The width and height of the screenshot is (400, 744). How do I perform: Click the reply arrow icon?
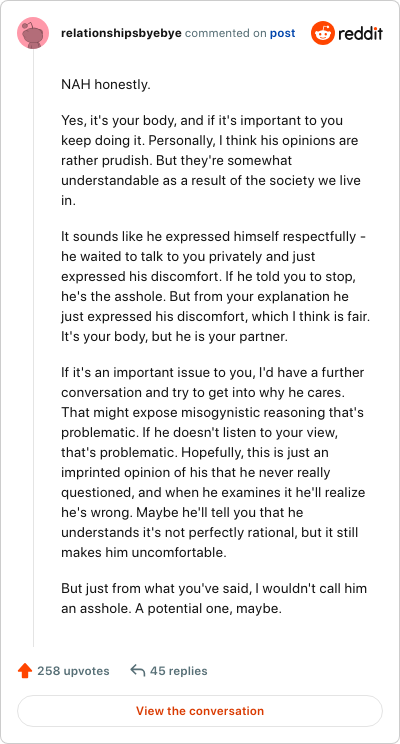pos(138,671)
